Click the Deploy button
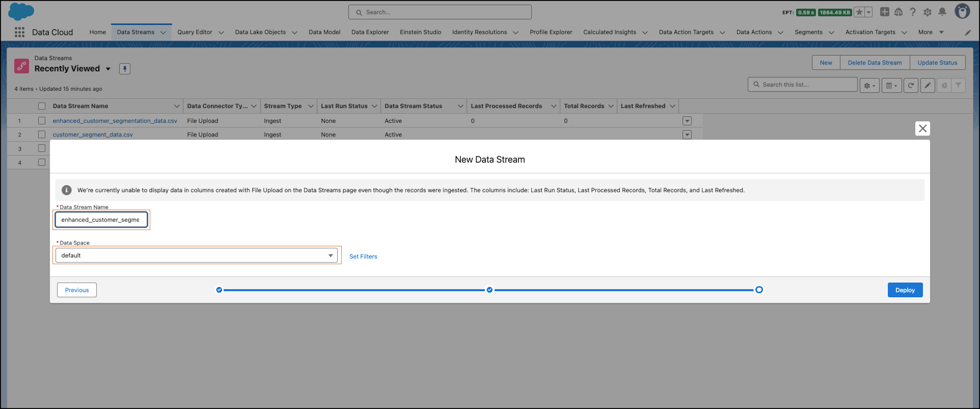The height and width of the screenshot is (409, 980). click(905, 290)
